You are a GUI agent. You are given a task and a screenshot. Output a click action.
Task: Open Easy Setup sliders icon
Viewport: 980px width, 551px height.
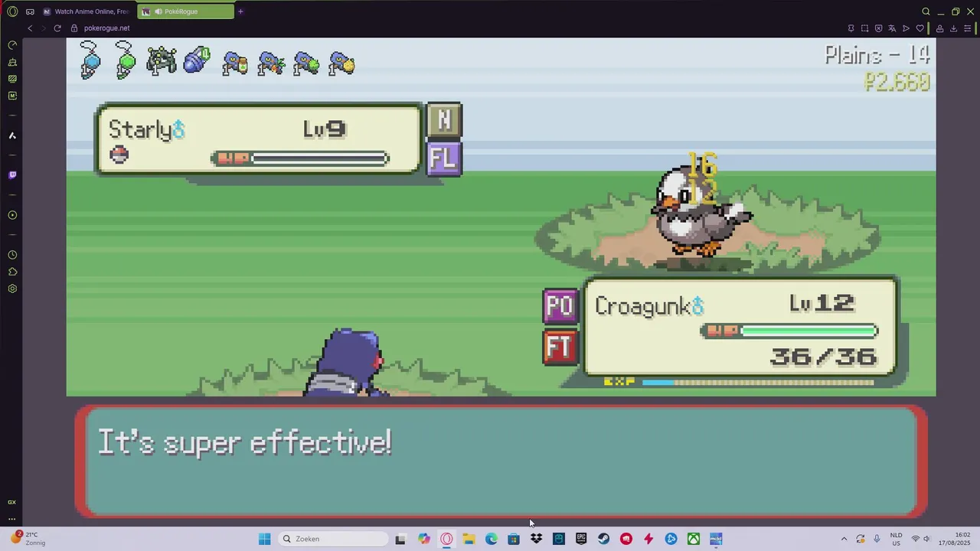(968, 28)
